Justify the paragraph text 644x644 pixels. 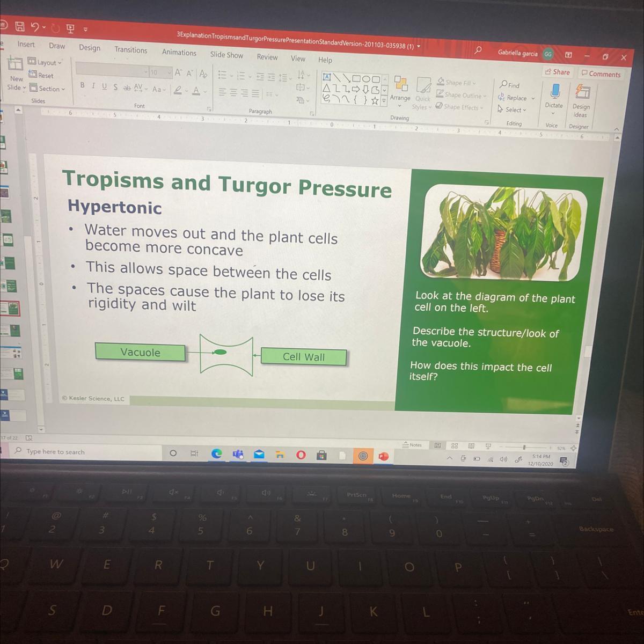click(255, 94)
